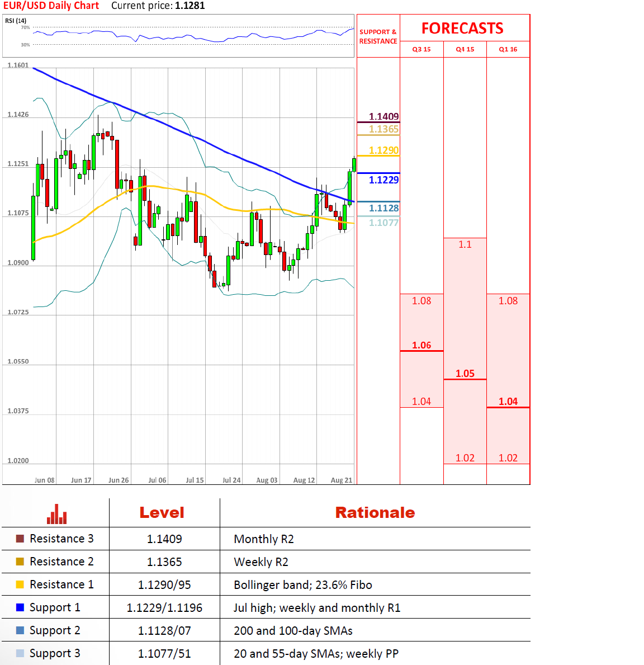Image resolution: width=644 pixels, height=665 pixels.
Task: Click the blue Support 1 legend square
Action: click(20, 607)
